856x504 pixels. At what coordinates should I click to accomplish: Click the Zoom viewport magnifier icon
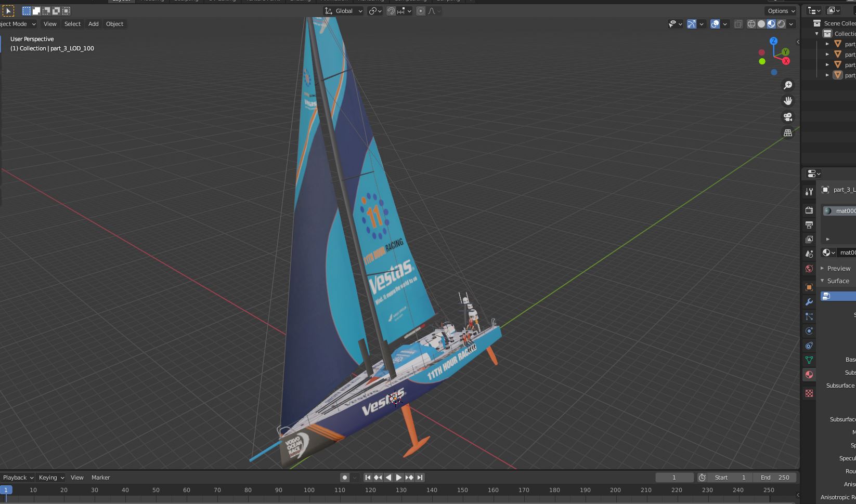(x=788, y=85)
